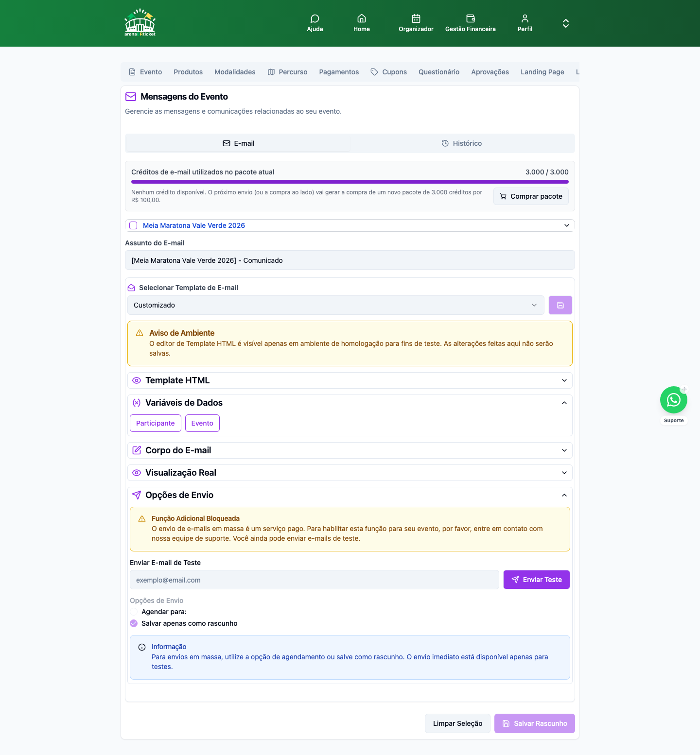Select Salvar apenas como rascunho option
Image resolution: width=700 pixels, height=755 pixels.
tap(134, 623)
